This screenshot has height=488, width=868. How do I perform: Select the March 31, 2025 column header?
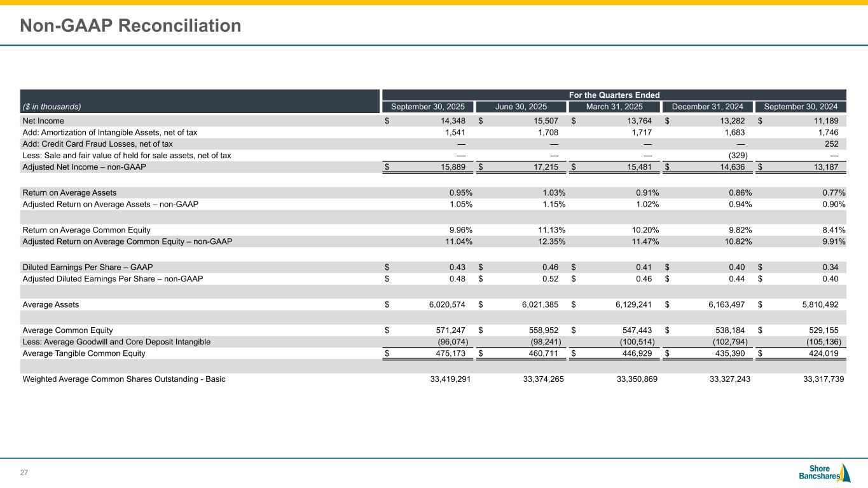coord(614,107)
